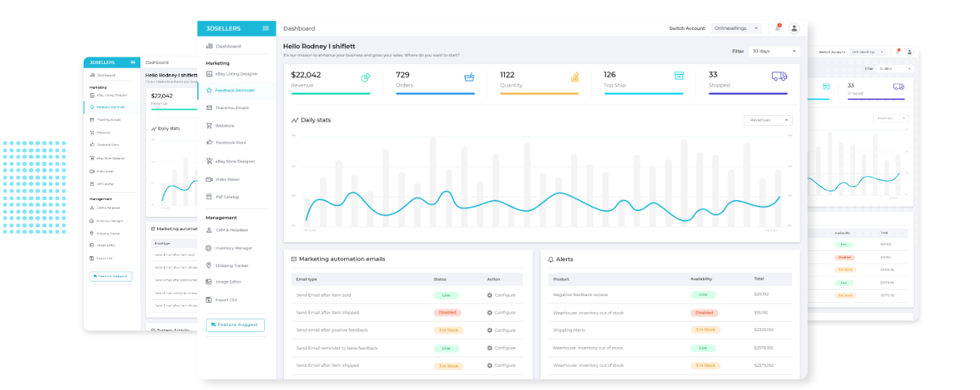Click the Inventory Manager gear icon
Screen dimensions: 980x390
(x=210, y=248)
